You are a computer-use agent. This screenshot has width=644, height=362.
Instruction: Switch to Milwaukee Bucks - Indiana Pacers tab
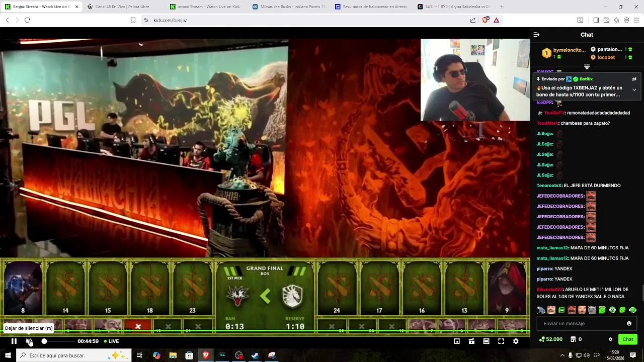pos(288,7)
